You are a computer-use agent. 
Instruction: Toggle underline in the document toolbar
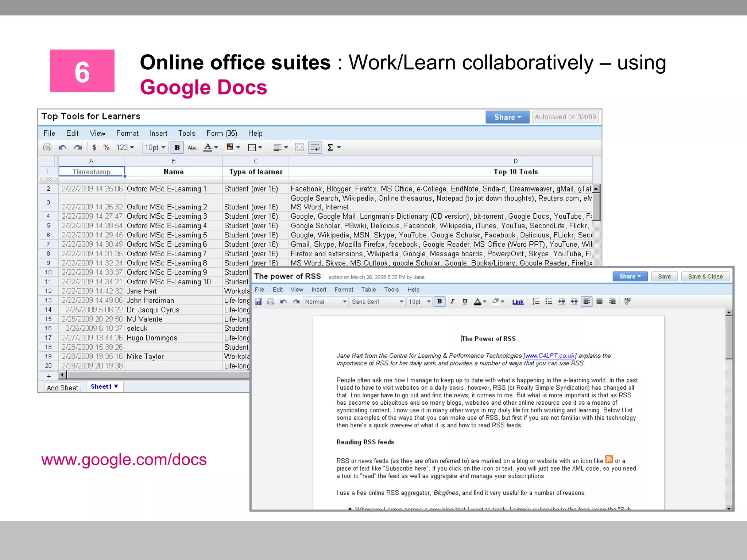coord(465,302)
